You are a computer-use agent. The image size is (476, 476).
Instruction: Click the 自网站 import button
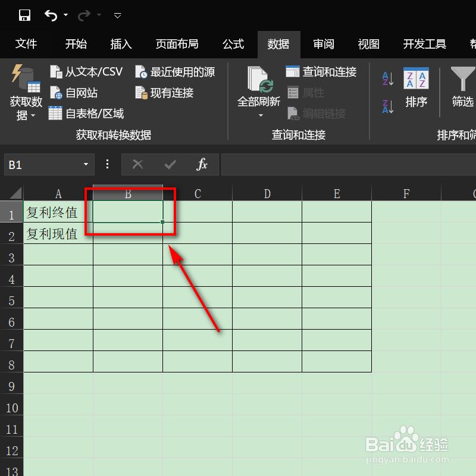[74, 93]
